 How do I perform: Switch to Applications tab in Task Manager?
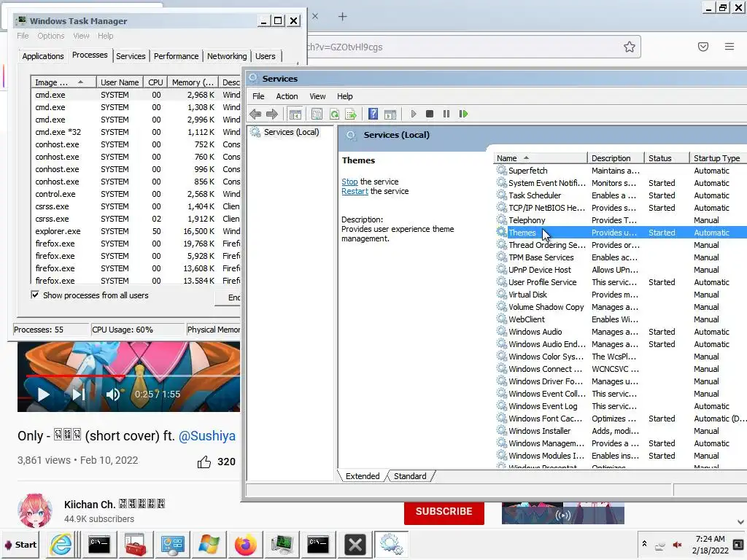coord(43,56)
